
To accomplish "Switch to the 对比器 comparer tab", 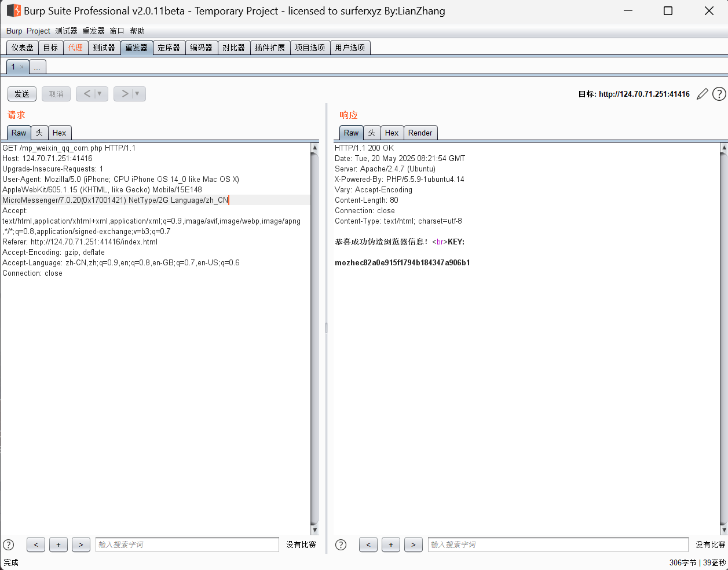I will (x=234, y=47).
